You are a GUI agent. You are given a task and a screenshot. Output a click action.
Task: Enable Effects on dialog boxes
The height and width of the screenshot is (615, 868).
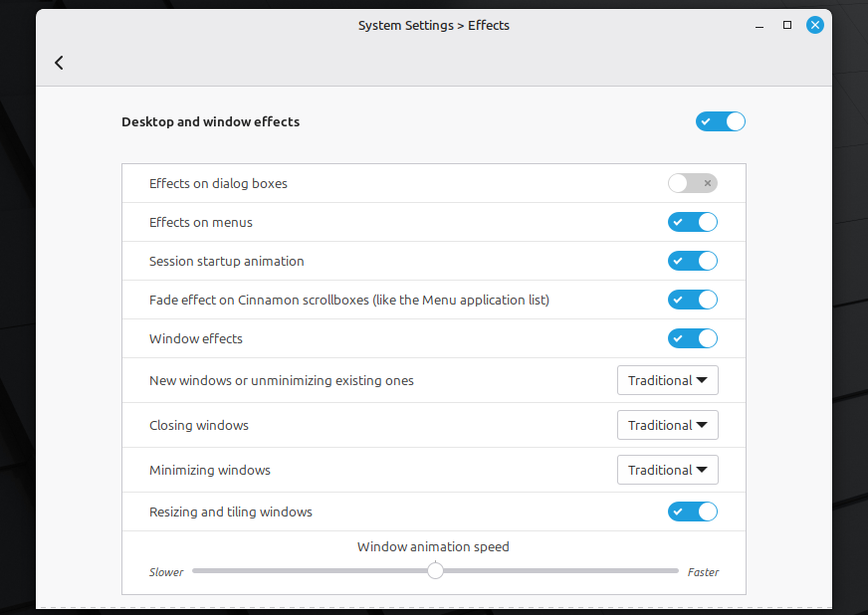[x=692, y=183]
